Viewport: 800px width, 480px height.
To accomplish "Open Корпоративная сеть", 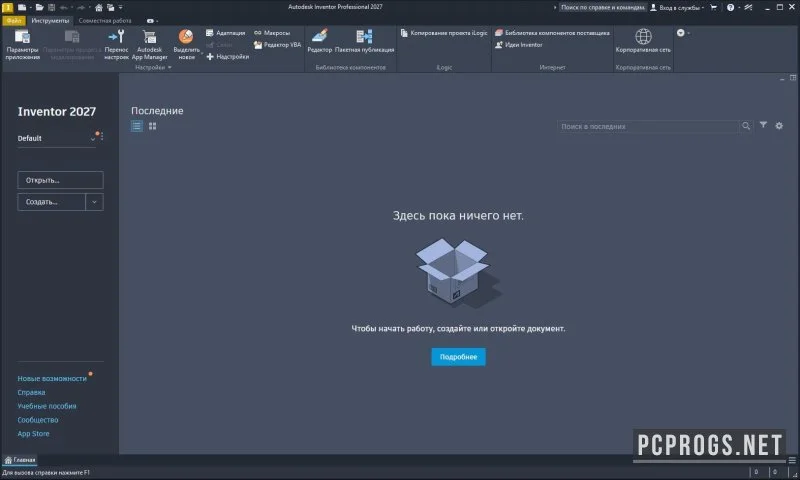I will tap(643, 41).
